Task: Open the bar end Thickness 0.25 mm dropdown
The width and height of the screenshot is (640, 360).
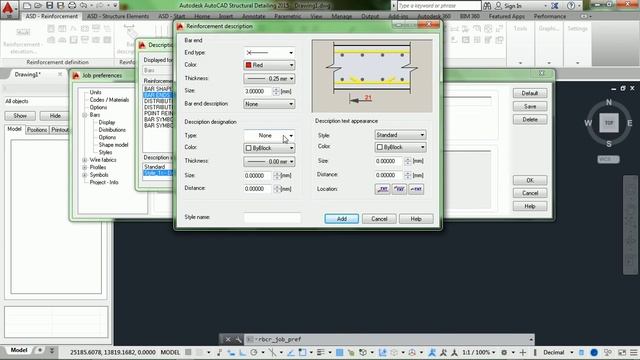Action: point(269,78)
